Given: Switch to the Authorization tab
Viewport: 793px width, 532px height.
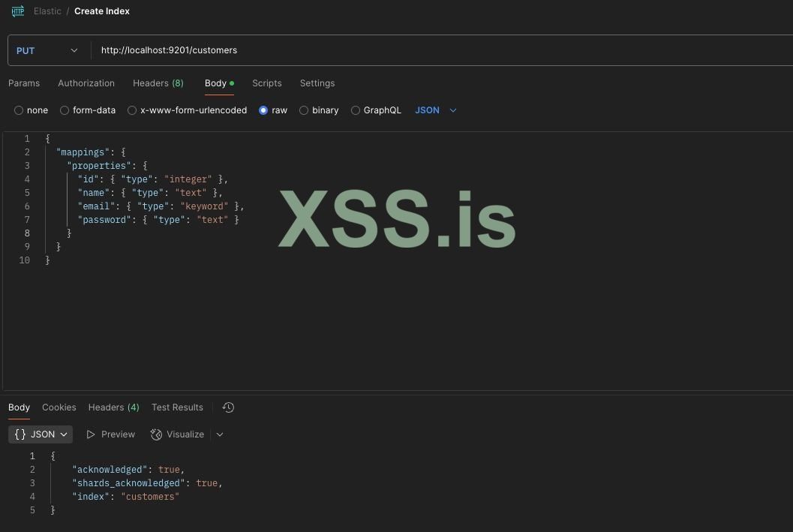Looking at the screenshot, I should 86,83.
